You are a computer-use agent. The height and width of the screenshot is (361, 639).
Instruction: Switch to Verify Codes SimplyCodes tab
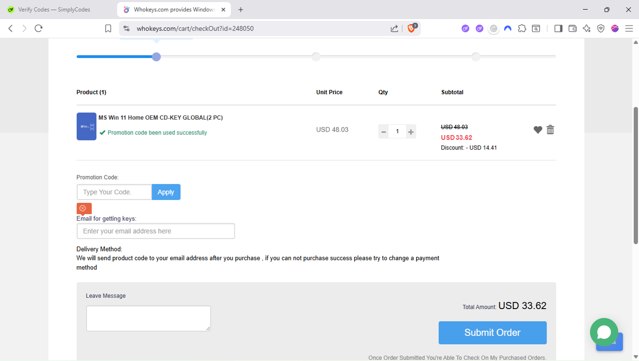point(54,9)
